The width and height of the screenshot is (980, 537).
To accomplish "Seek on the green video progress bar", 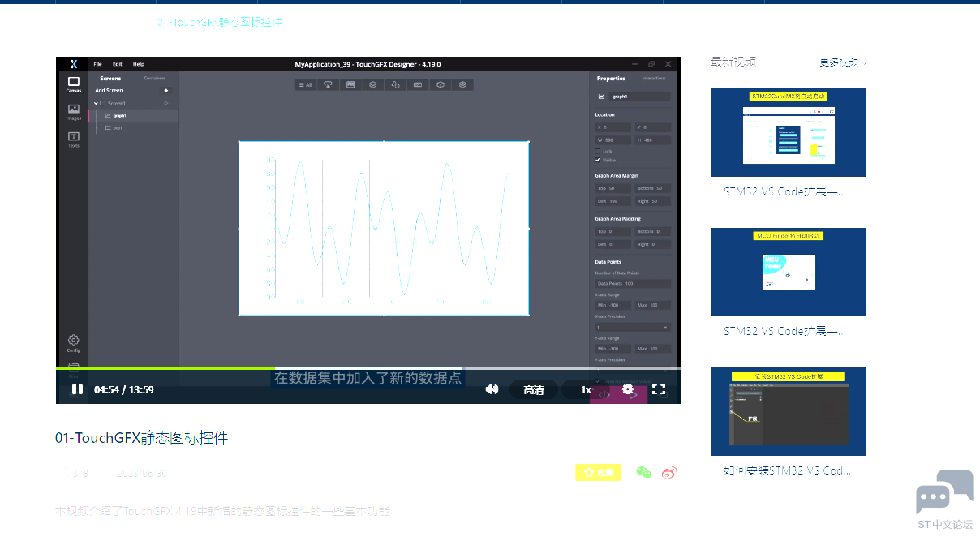I will tap(165, 368).
